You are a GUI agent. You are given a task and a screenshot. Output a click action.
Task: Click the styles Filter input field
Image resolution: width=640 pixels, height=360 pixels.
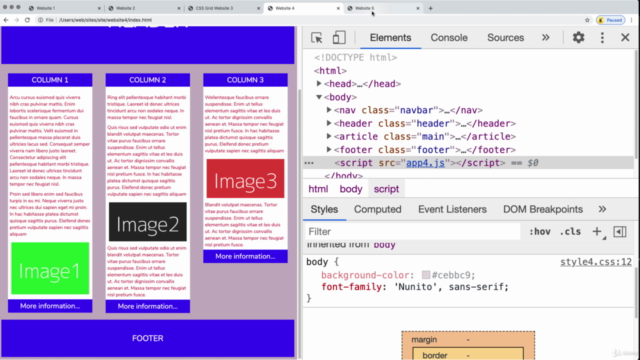point(413,231)
